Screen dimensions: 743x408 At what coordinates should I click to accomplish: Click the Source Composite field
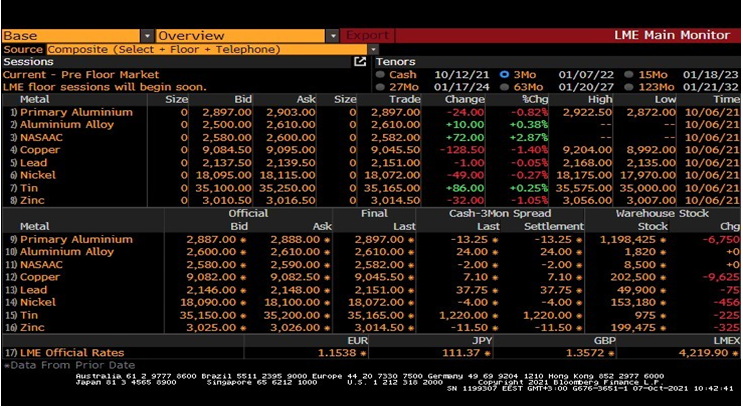(x=207, y=49)
